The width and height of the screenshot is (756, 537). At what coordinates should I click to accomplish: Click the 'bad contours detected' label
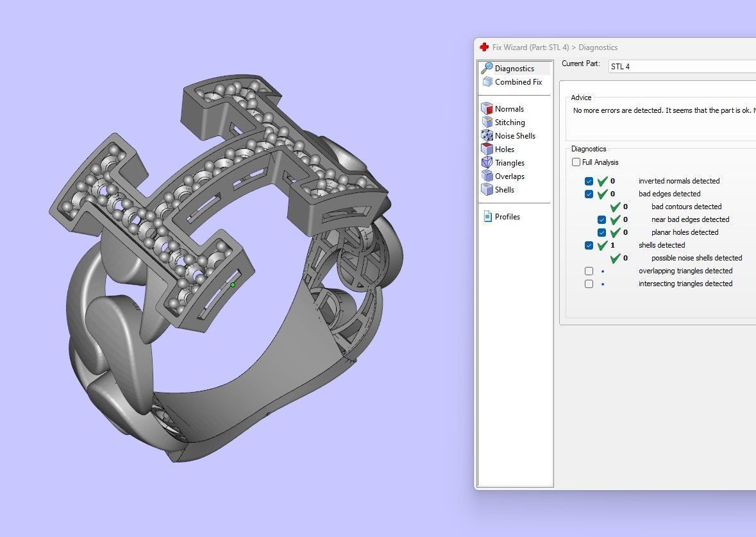686,207
